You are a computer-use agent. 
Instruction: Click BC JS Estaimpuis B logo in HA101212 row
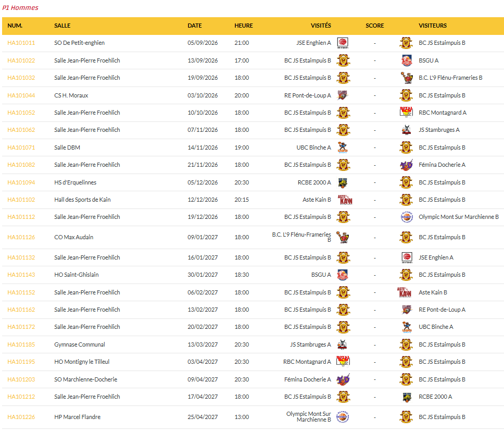[343, 397]
